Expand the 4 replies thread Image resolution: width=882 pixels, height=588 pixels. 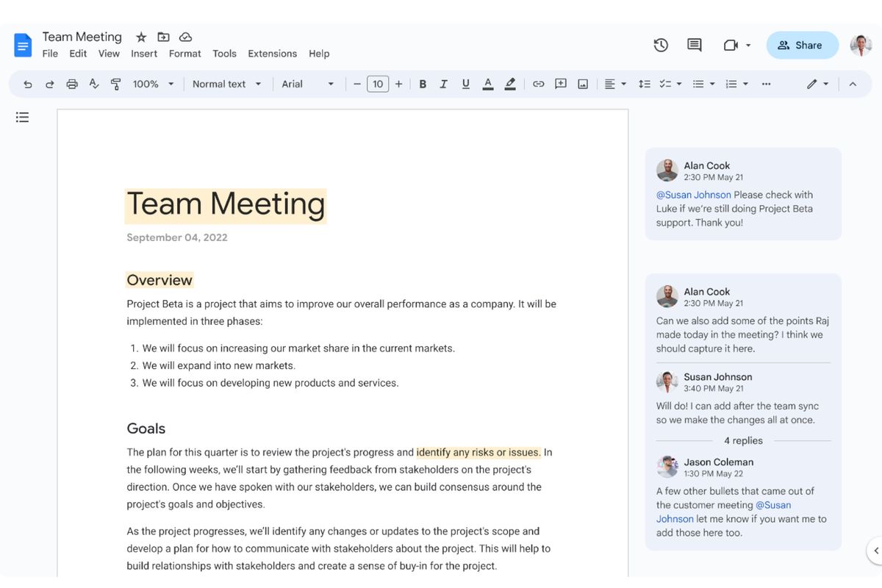pyautogui.click(x=743, y=441)
